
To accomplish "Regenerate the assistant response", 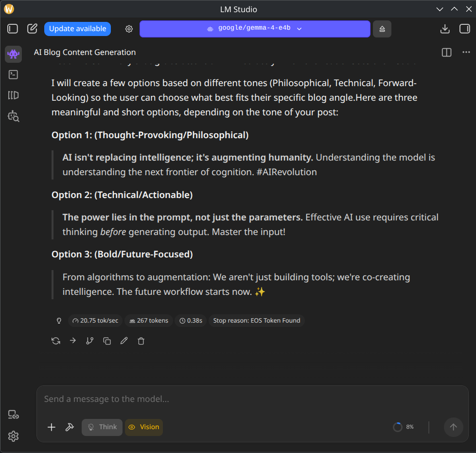I will pyautogui.click(x=56, y=341).
